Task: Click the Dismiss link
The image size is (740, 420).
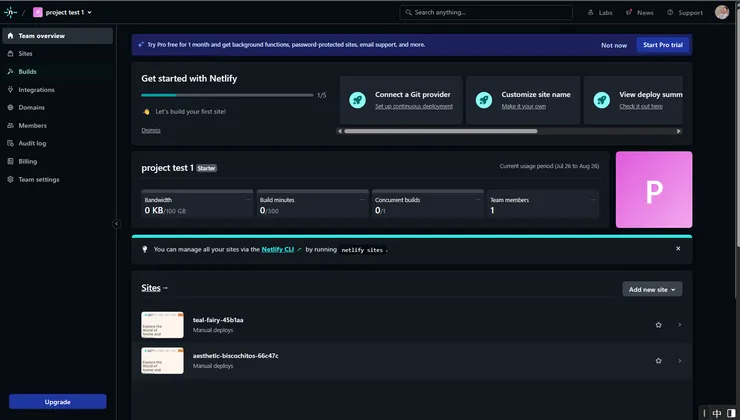Action: tap(151, 130)
